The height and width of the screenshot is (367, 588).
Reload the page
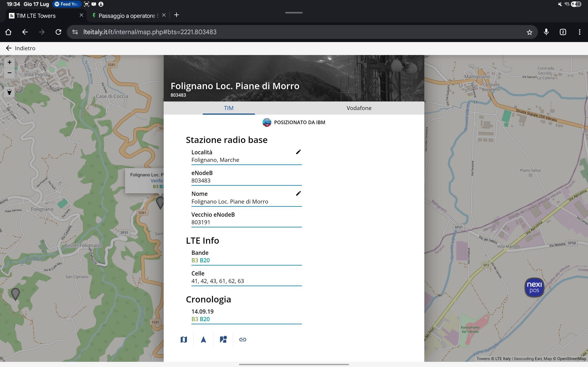point(58,32)
